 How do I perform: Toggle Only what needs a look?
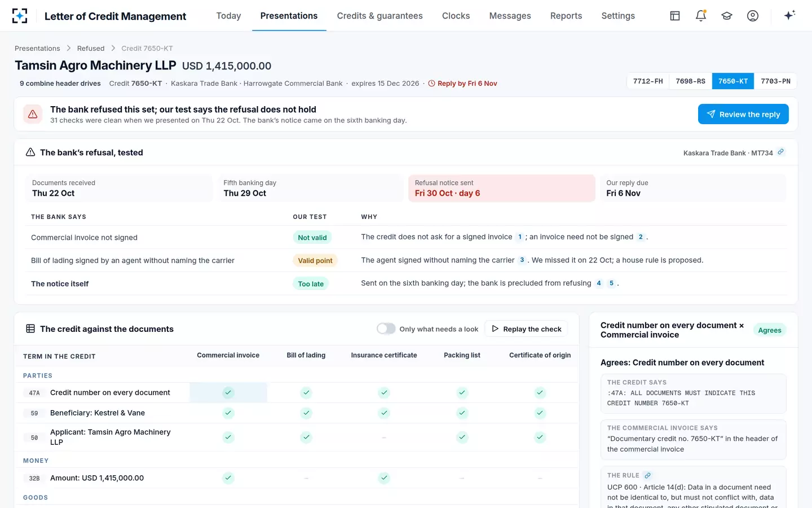(386, 329)
